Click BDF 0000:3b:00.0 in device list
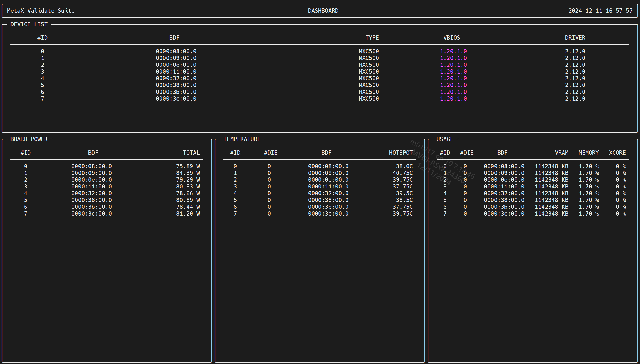Image resolution: width=640 pixels, height=364 pixels. pyautogui.click(x=176, y=92)
